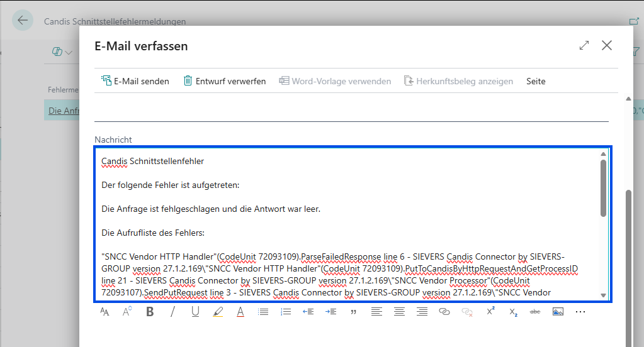The image size is (644, 347).
Task: Apply superscript formatting
Action: (x=490, y=311)
